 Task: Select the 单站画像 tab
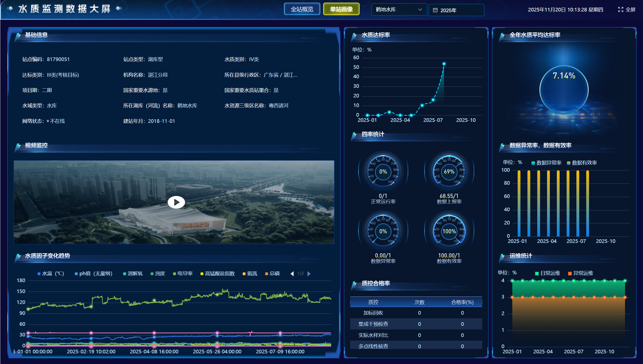(341, 9)
